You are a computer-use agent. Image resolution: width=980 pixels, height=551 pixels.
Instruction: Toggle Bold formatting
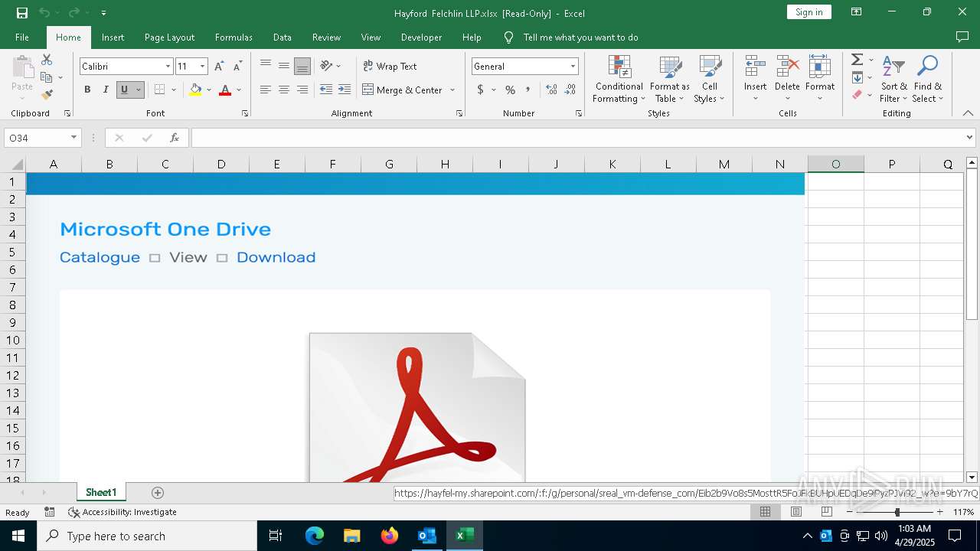click(87, 90)
